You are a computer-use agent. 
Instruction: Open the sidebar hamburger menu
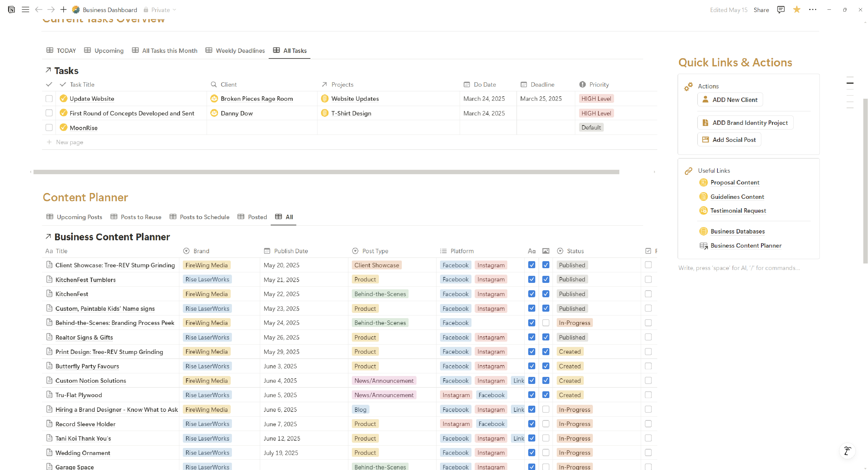(x=25, y=10)
